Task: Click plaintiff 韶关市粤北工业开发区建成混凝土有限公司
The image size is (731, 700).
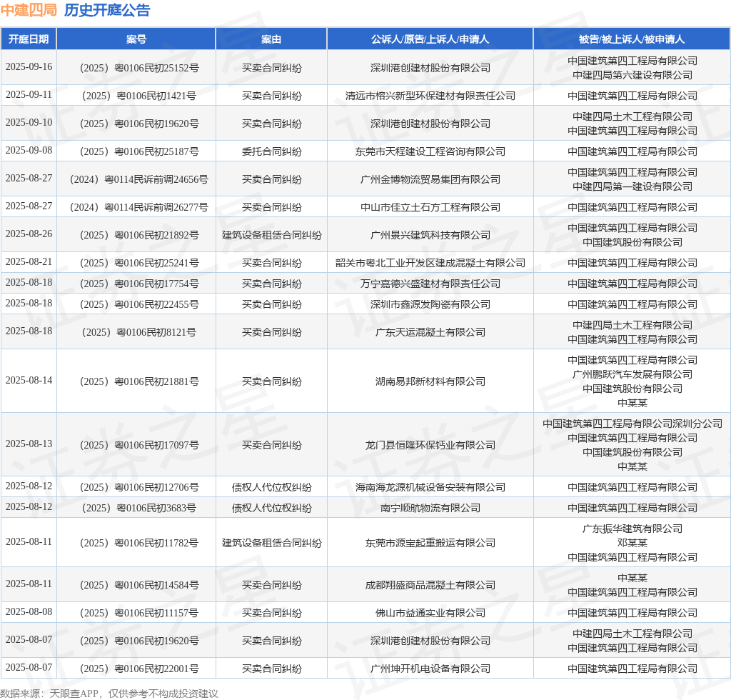Action: click(x=430, y=263)
